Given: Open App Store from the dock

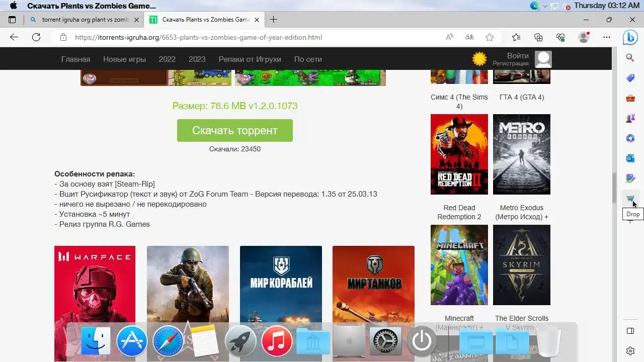Looking at the screenshot, I should (132, 341).
